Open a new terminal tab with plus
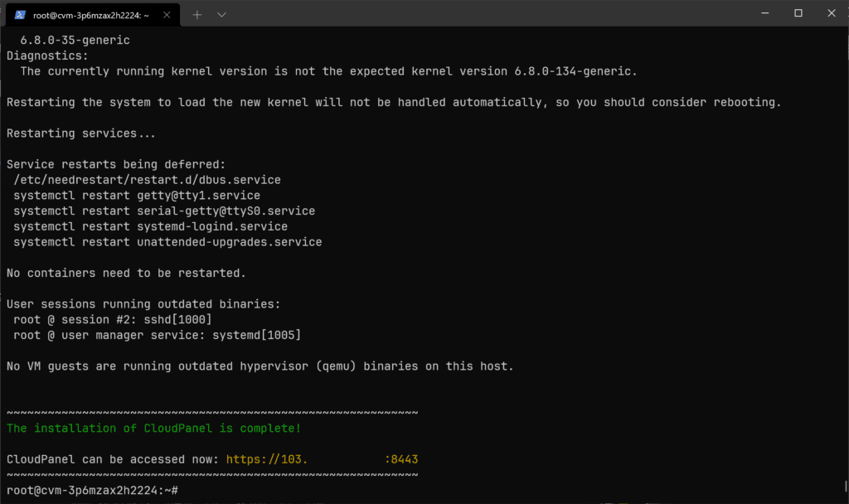Image resolution: width=849 pixels, height=504 pixels. [x=197, y=15]
